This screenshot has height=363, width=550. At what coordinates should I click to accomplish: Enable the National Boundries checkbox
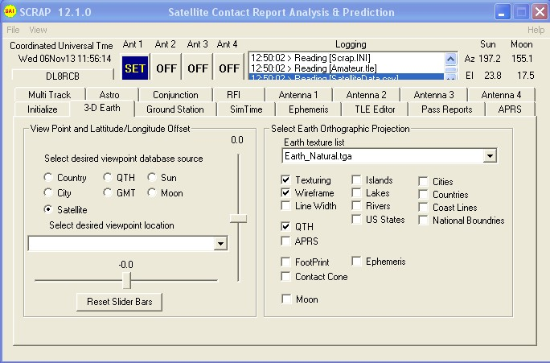click(423, 220)
